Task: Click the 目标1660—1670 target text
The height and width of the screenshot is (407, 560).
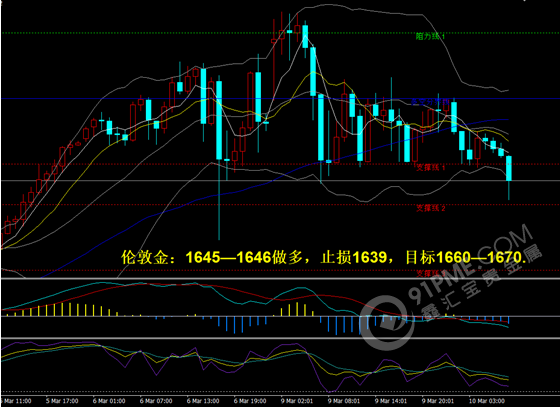Action: click(x=466, y=257)
